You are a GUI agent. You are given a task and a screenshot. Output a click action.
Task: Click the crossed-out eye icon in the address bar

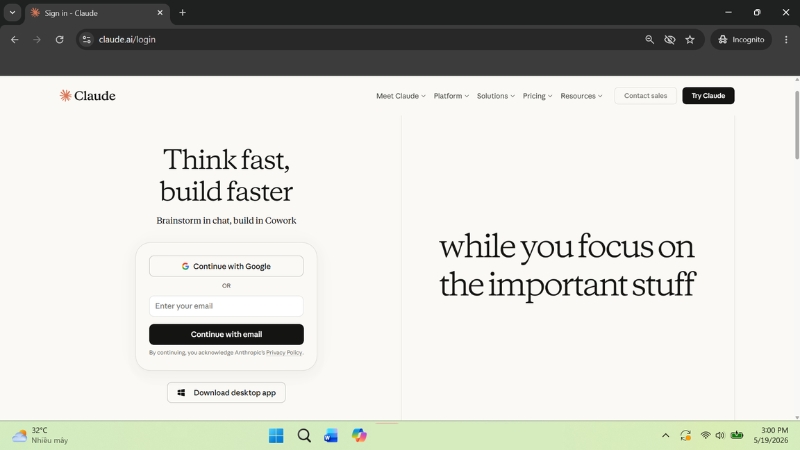pyautogui.click(x=669, y=39)
